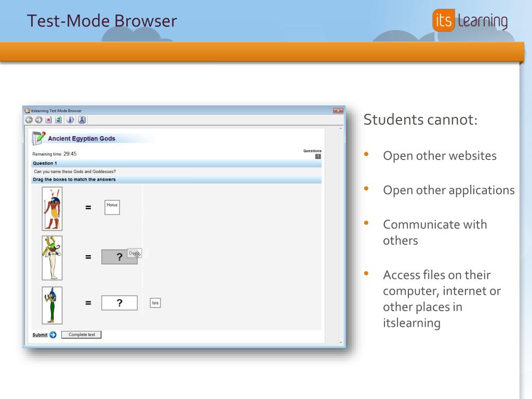The height and width of the screenshot is (399, 532).
Task: Click the itslearning Test Mode Browser title icon
Action: click(28, 111)
